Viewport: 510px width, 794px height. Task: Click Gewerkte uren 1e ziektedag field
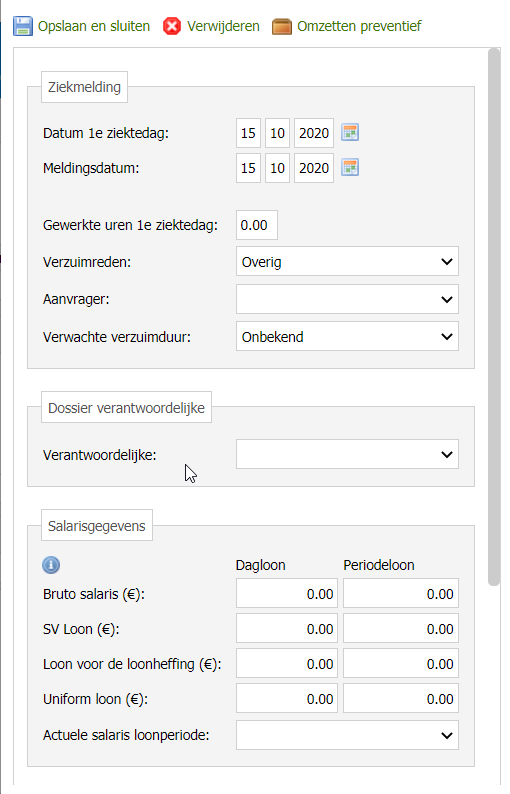click(257, 225)
